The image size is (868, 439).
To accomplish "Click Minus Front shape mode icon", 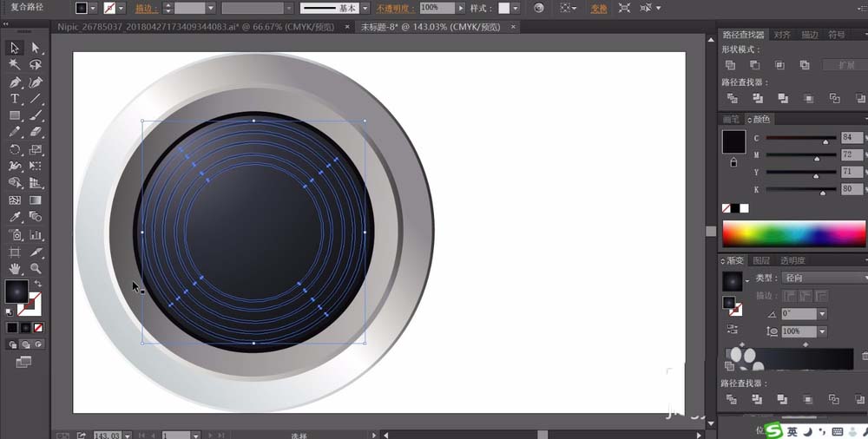I will click(755, 65).
